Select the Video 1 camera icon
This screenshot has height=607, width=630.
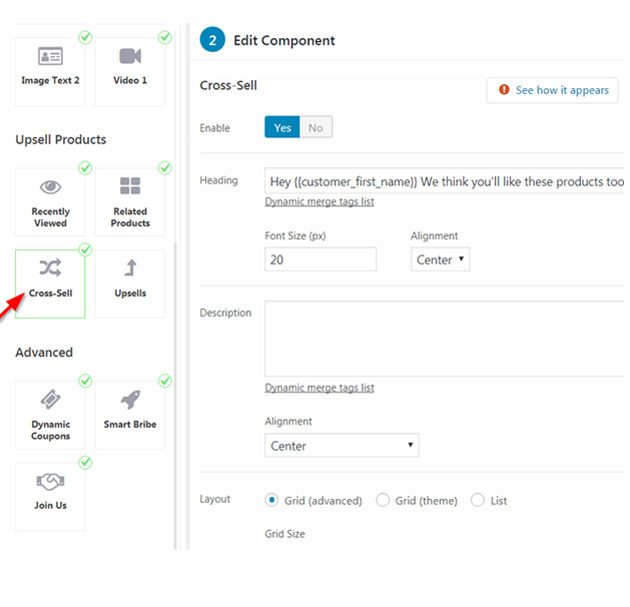(x=130, y=56)
